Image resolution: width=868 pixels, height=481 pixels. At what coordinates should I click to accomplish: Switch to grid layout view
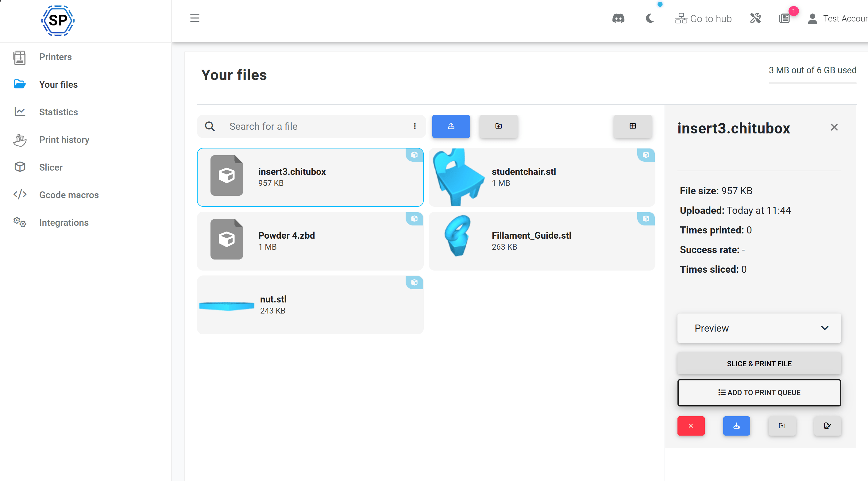(632, 126)
